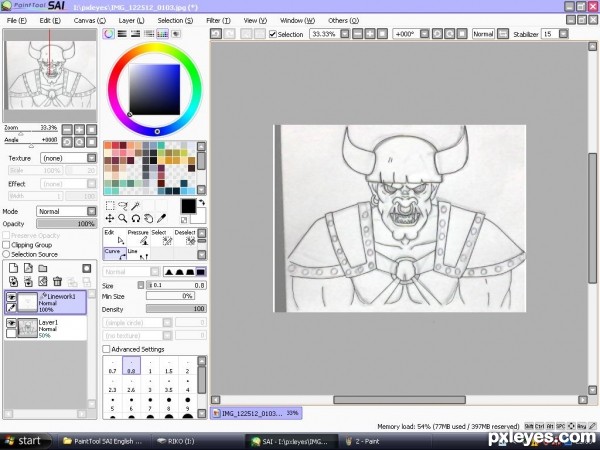Toggle the Selection checkbox in toolbar
600x450 pixels.
(x=272, y=34)
